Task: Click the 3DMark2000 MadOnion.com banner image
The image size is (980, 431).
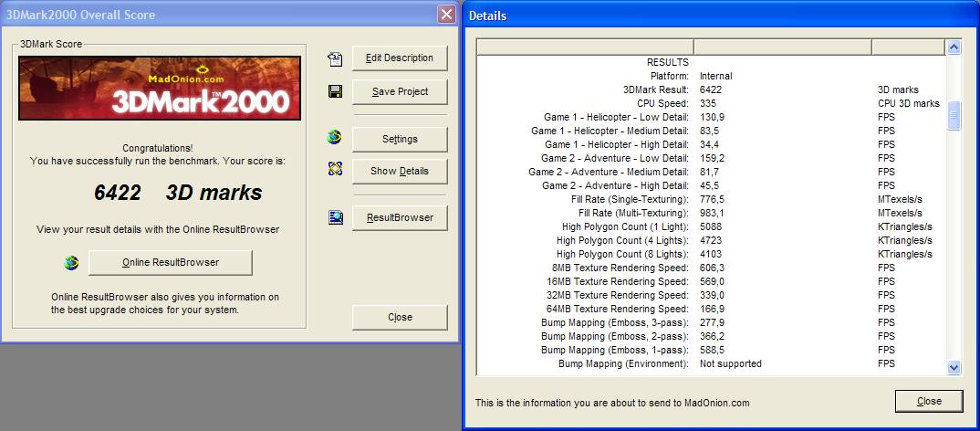Action: 160,89
